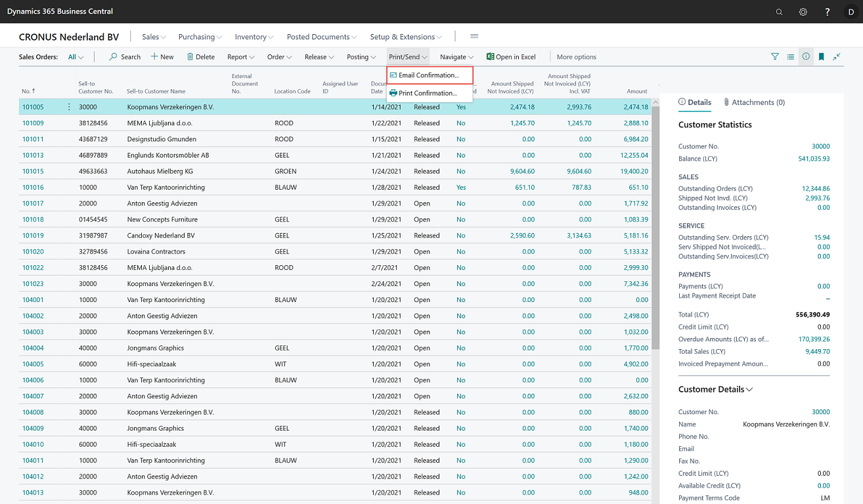The image size is (863, 504).
Task: Switch to the Details tab
Action: (695, 102)
